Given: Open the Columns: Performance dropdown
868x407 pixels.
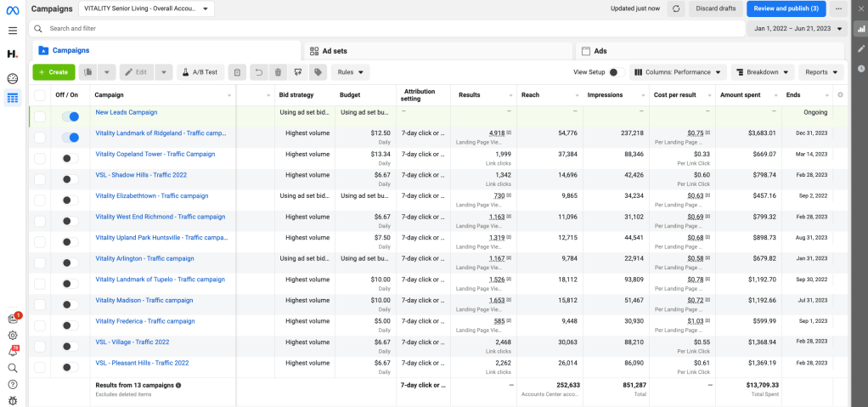Looking at the screenshot, I should 679,72.
